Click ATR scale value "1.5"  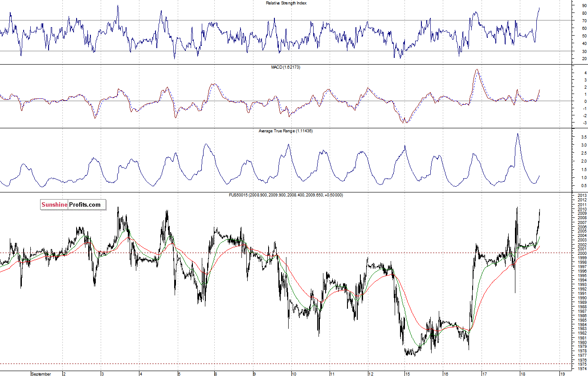[583, 170]
